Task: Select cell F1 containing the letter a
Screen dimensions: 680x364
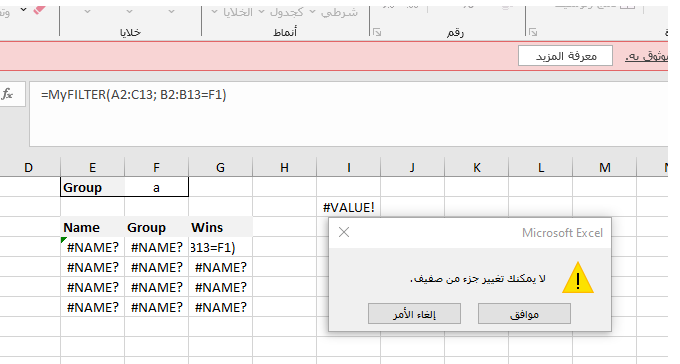Action: click(x=156, y=187)
